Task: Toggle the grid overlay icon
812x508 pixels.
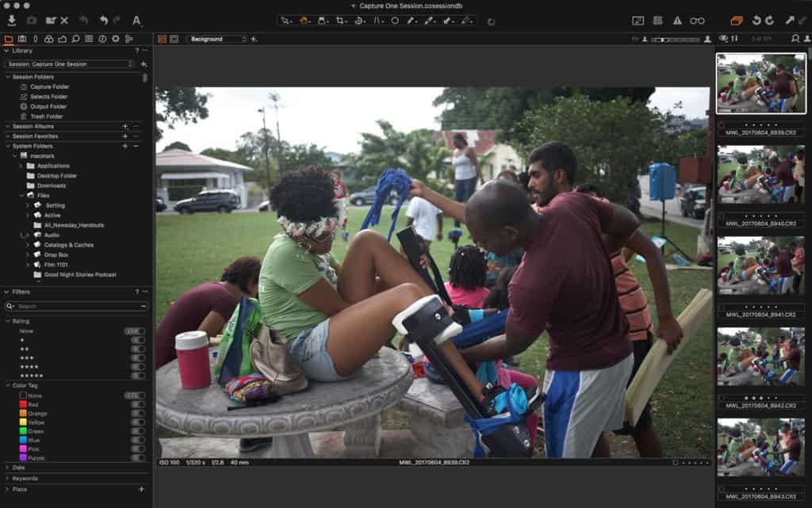Action: (x=657, y=21)
